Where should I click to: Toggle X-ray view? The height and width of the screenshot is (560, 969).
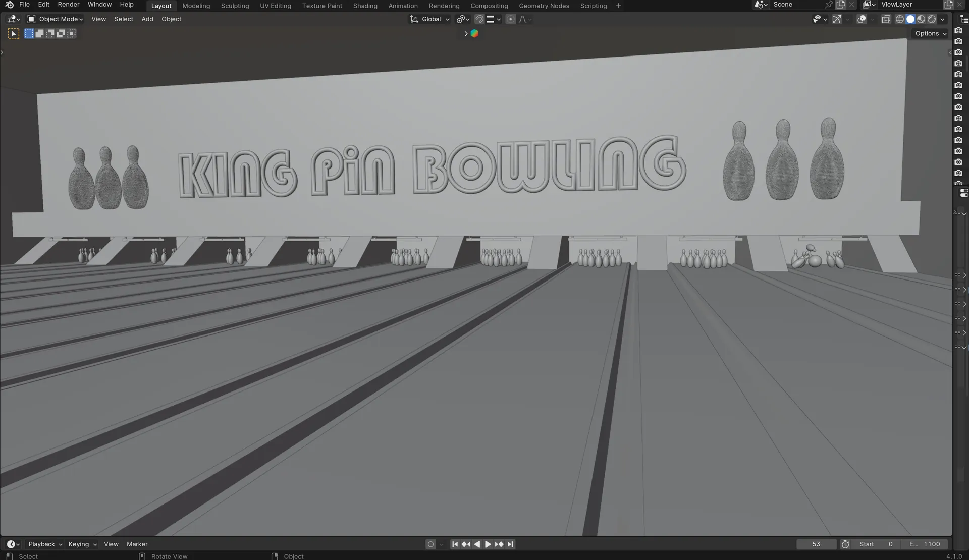886,19
